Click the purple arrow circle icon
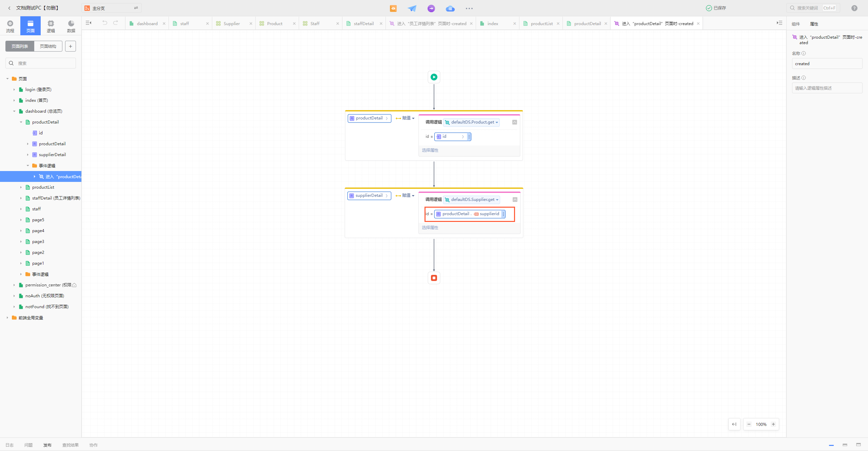Image resolution: width=868 pixels, height=451 pixels. pos(431,8)
